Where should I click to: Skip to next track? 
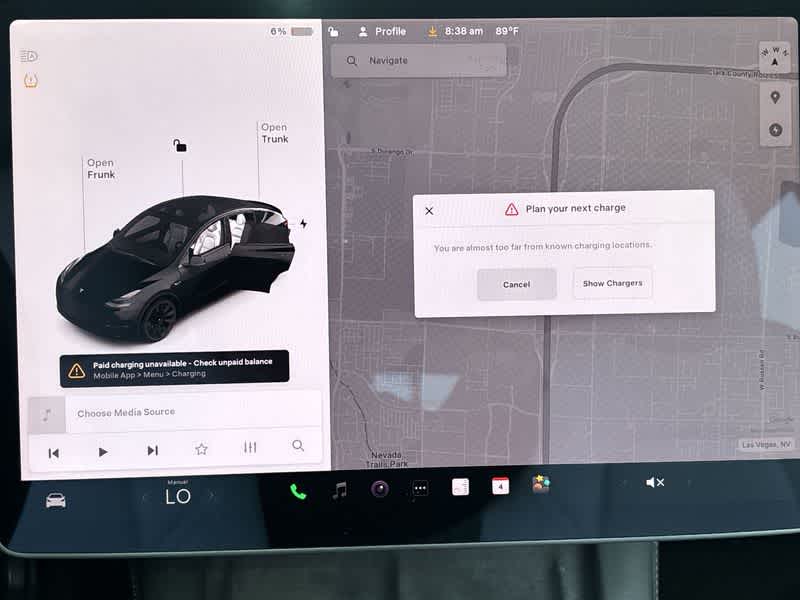coord(152,451)
